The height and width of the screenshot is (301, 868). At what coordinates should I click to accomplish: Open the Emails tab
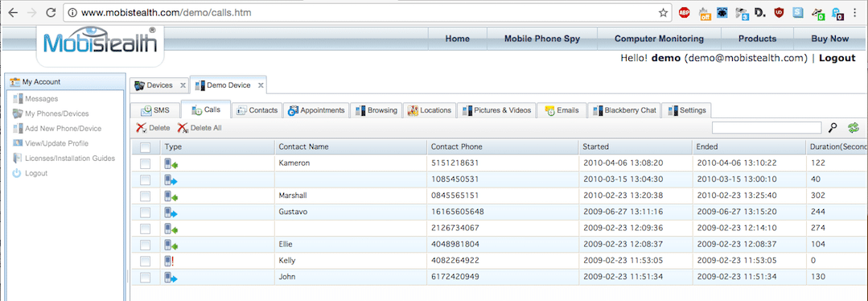click(x=562, y=110)
